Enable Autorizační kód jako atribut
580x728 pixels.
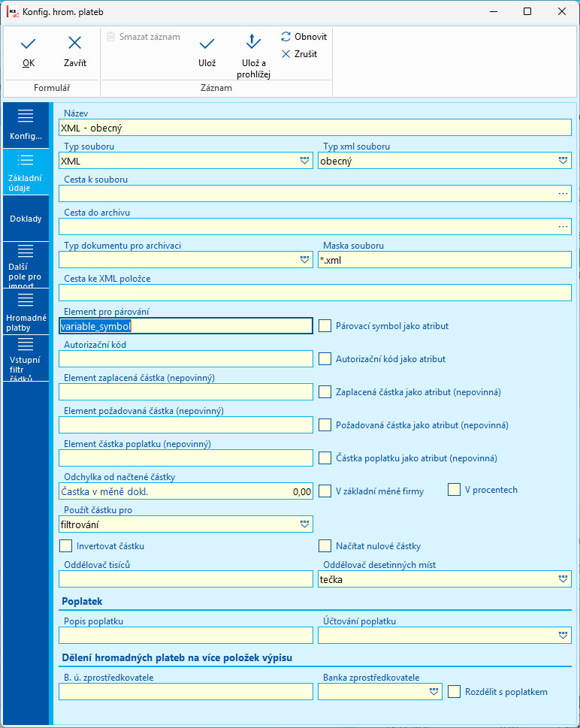click(x=325, y=359)
